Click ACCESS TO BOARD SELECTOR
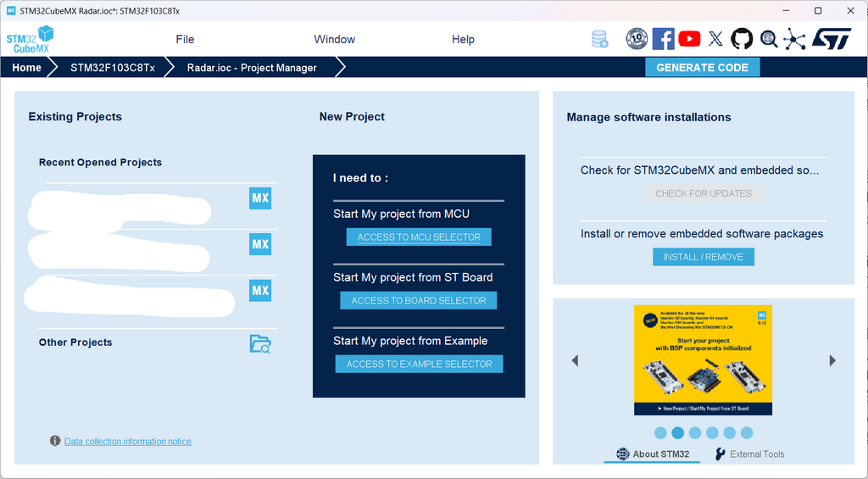Image resolution: width=868 pixels, height=479 pixels. pos(419,300)
